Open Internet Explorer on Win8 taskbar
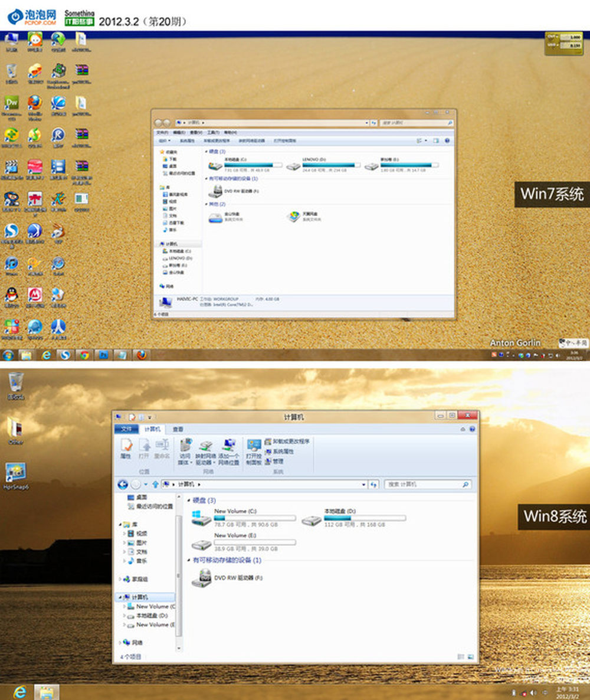The image size is (590, 700). coord(19,692)
